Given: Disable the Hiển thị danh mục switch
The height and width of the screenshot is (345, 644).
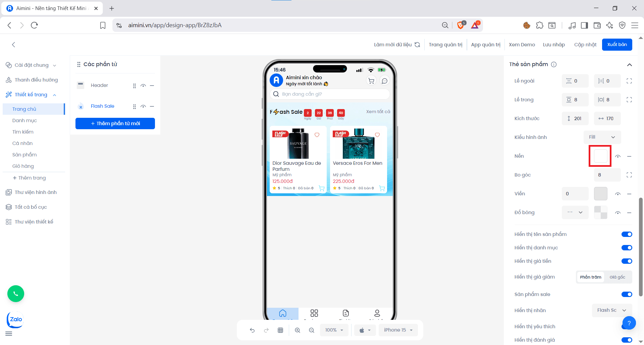Looking at the screenshot, I should tap(627, 248).
